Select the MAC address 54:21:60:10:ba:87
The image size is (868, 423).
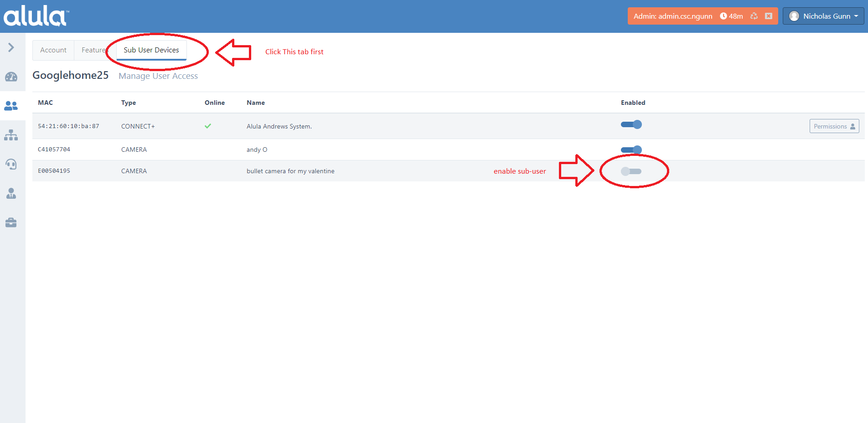click(x=68, y=126)
